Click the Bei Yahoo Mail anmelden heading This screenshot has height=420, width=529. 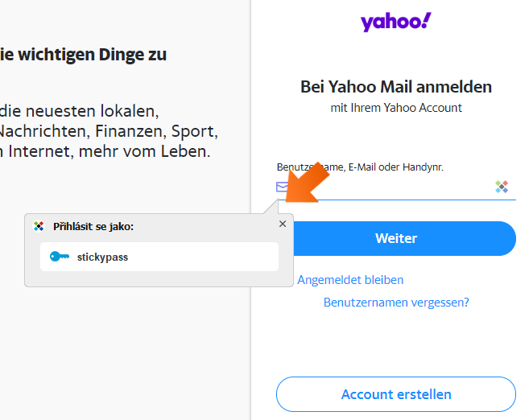[x=396, y=87]
